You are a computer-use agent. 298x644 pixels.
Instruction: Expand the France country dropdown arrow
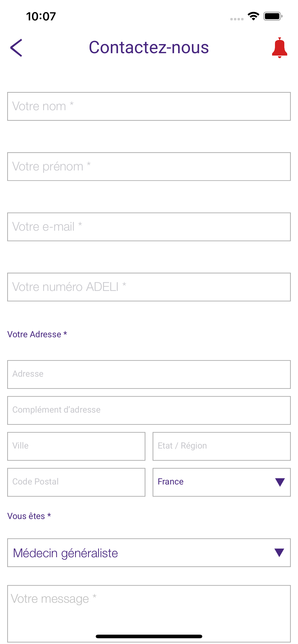(280, 482)
